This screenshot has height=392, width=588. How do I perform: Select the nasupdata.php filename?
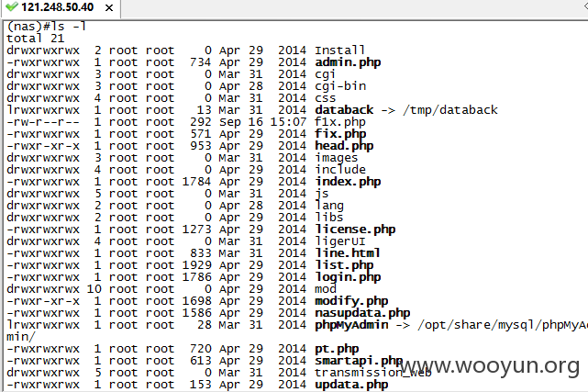click(x=362, y=313)
